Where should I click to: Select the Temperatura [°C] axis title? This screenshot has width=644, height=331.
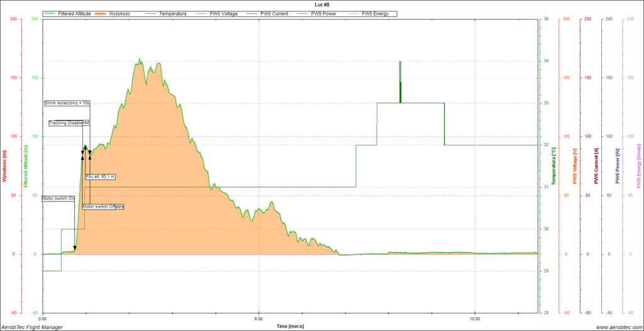(x=553, y=166)
